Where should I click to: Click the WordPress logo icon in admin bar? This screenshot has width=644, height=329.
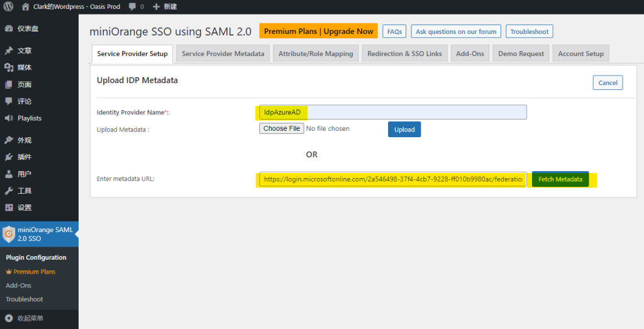click(x=8, y=6)
